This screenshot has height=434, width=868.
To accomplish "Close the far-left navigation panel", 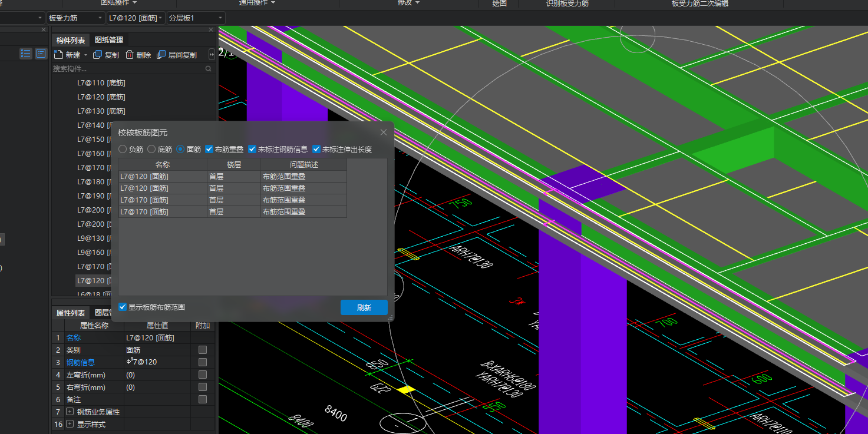I will coord(44,29).
